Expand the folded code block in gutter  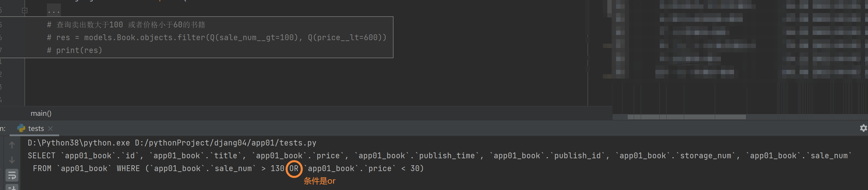tap(24, 10)
